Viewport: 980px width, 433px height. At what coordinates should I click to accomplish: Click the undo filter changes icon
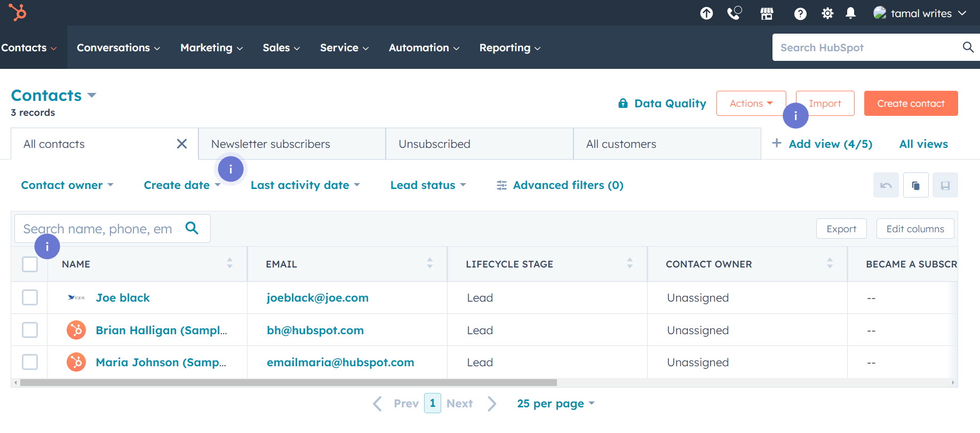pyautogui.click(x=886, y=185)
